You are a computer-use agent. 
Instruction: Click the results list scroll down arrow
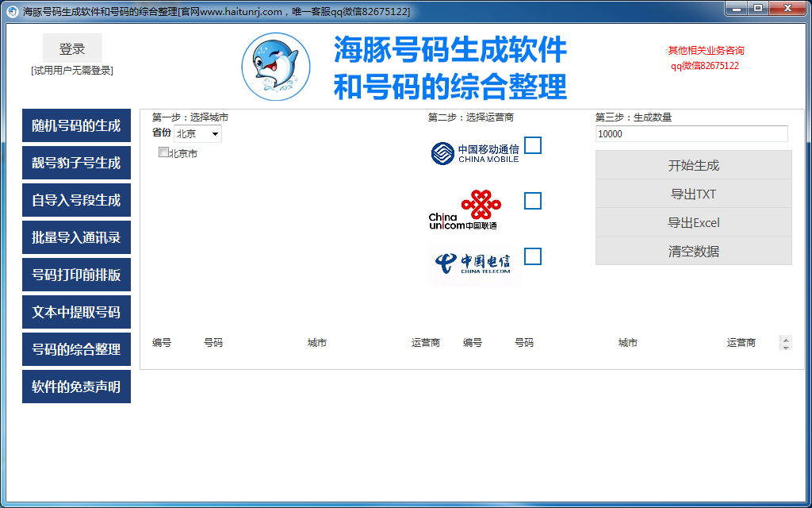[786, 347]
